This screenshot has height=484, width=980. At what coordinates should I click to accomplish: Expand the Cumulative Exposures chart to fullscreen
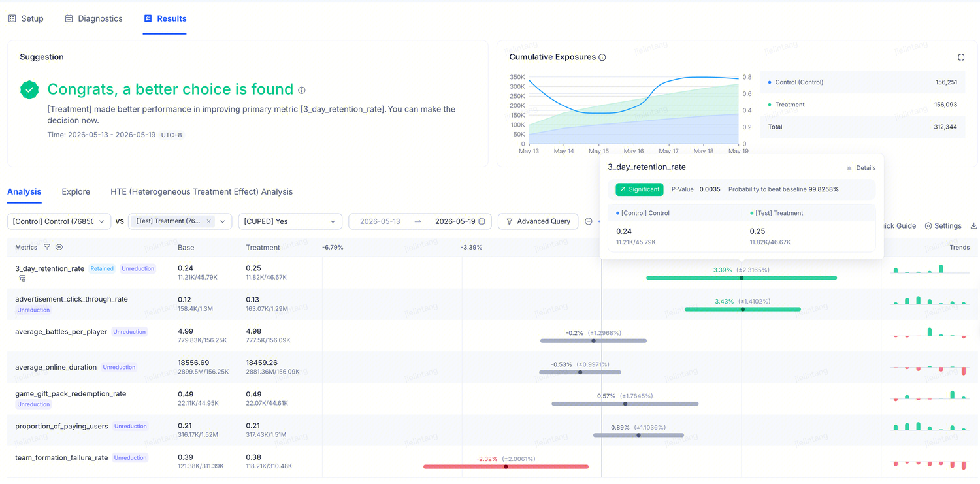961,57
